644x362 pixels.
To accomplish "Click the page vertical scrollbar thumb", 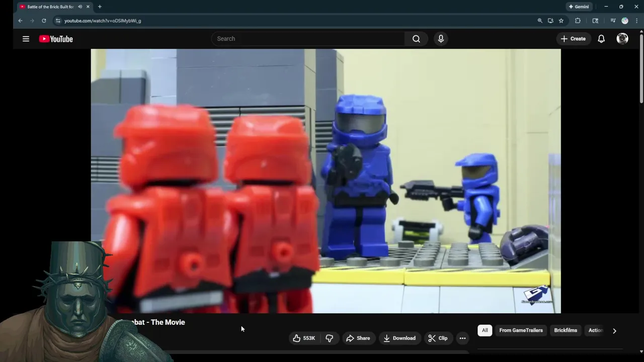I will [641, 68].
